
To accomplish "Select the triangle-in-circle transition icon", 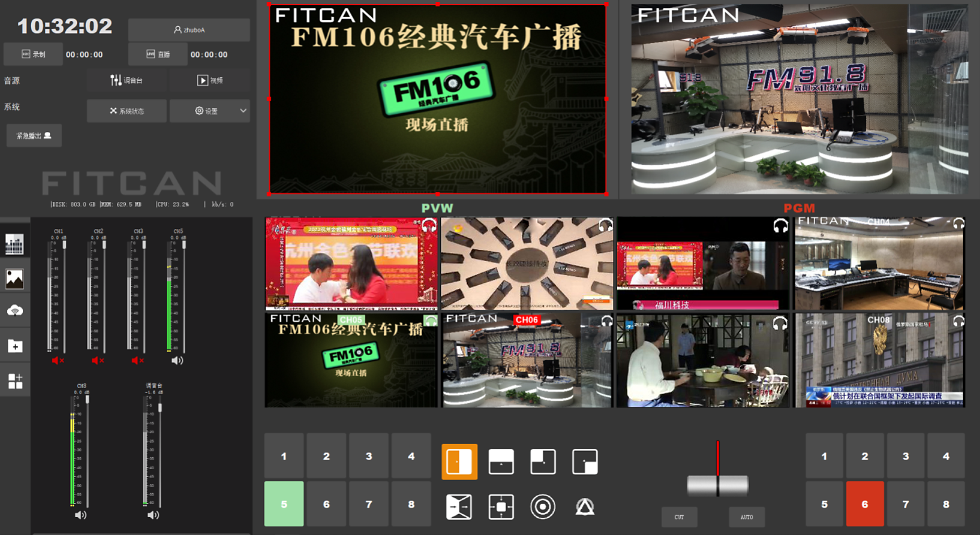I will point(585,507).
